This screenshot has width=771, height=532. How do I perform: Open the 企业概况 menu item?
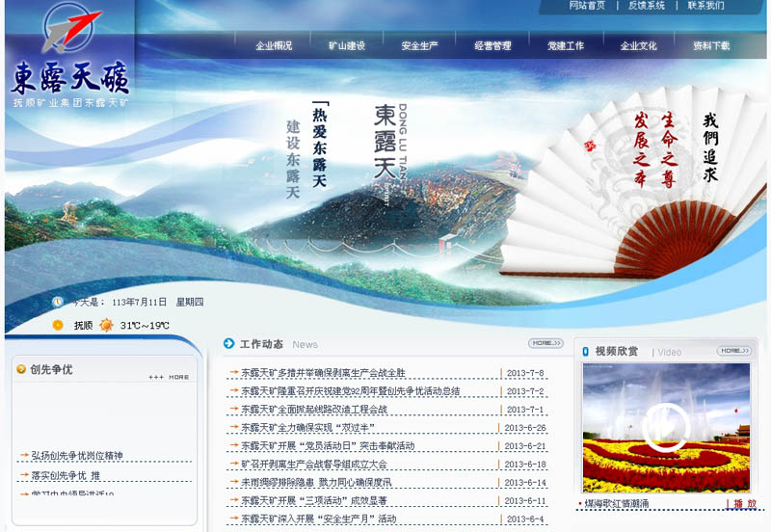(x=274, y=45)
